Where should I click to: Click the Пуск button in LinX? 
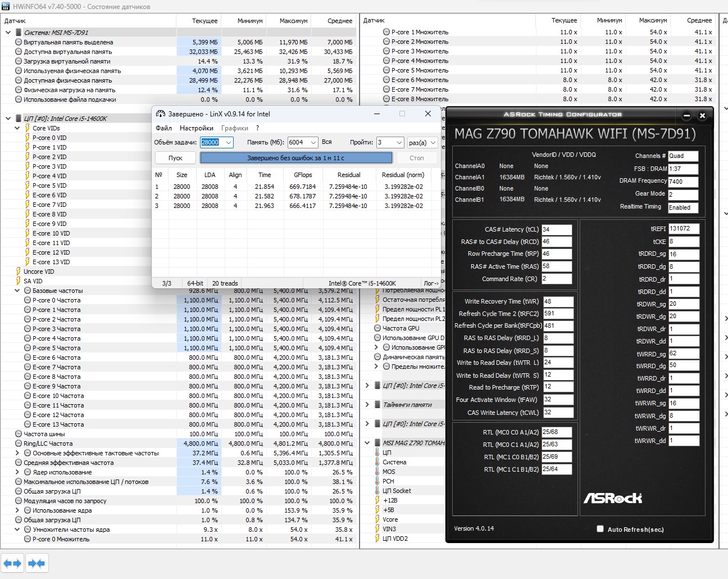(x=175, y=158)
